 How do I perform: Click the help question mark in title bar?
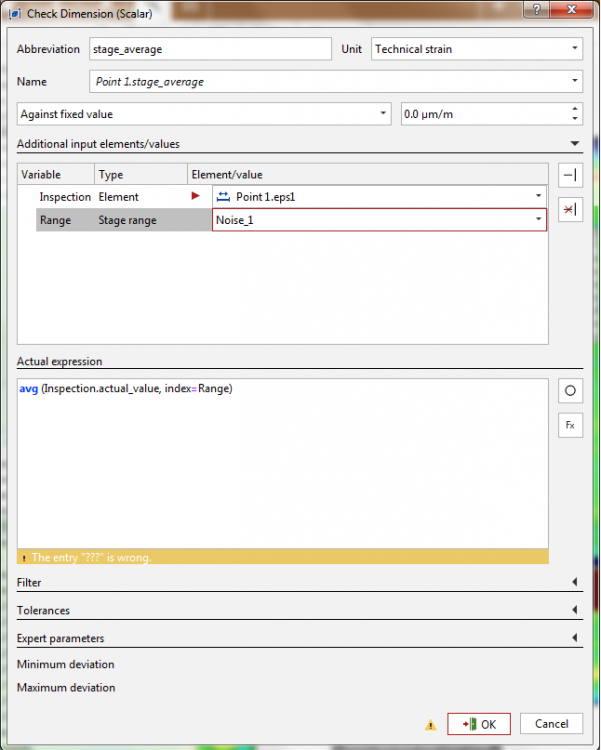(x=536, y=9)
